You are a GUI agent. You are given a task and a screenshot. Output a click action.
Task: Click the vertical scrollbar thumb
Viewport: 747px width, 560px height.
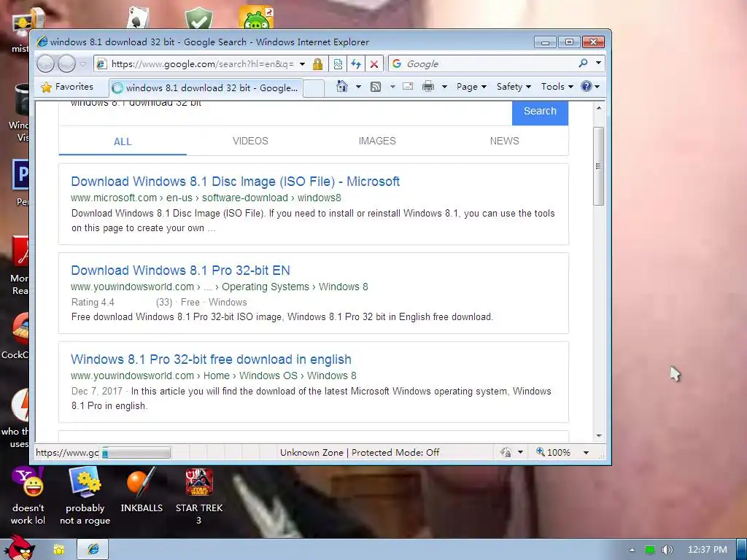pos(599,166)
